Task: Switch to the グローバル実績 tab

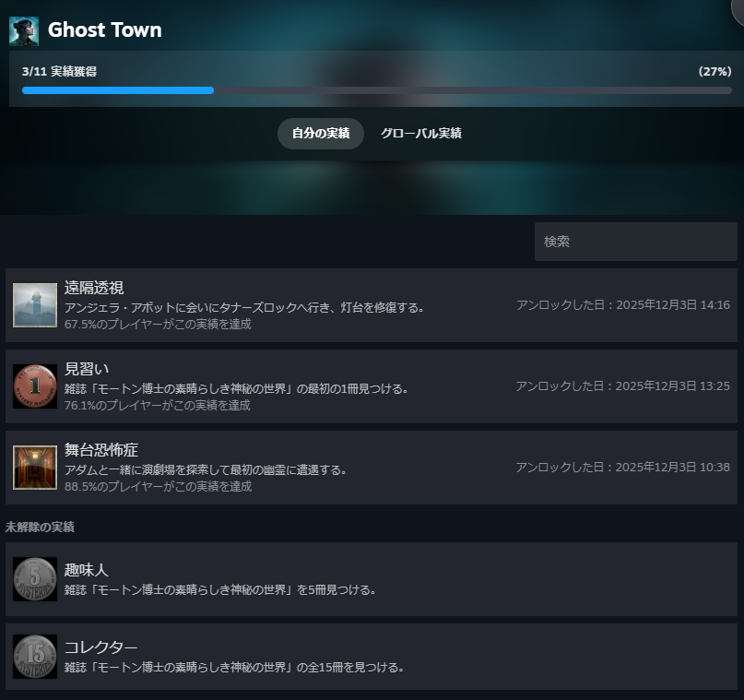Action: [420, 134]
